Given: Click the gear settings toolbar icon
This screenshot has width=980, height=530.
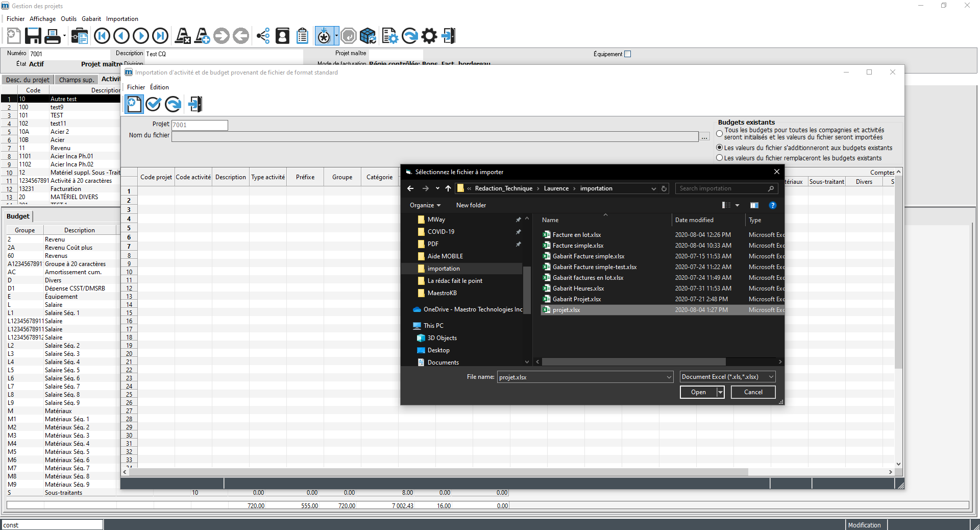Looking at the screenshot, I should click(x=429, y=36).
